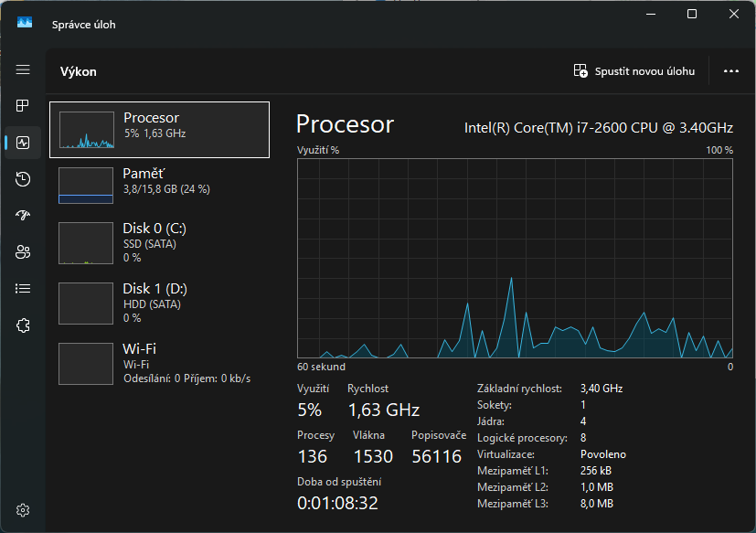Image resolution: width=756 pixels, height=533 pixels.
Task: Select the Procesor performance entry
Action: (160, 130)
